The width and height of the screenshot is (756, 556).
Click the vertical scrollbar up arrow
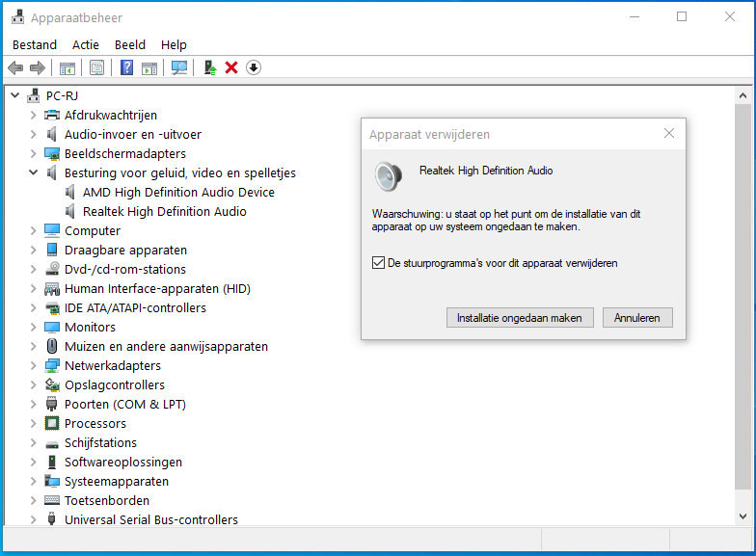tap(742, 95)
